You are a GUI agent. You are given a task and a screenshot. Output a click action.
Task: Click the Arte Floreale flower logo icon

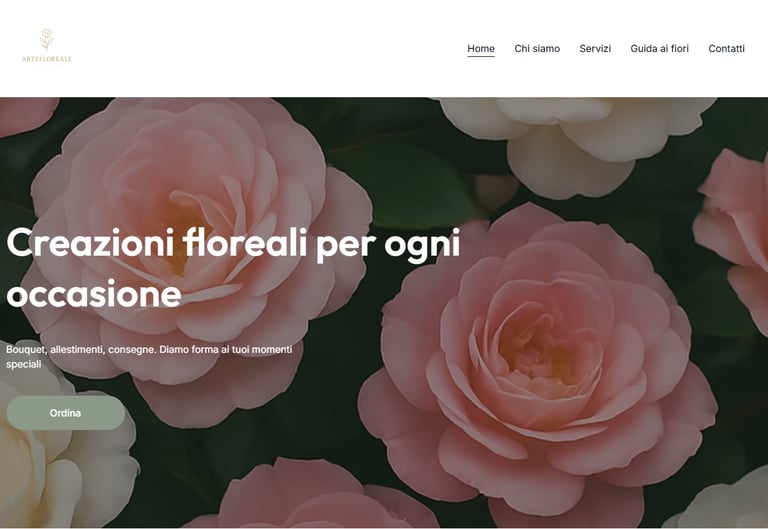click(47, 40)
